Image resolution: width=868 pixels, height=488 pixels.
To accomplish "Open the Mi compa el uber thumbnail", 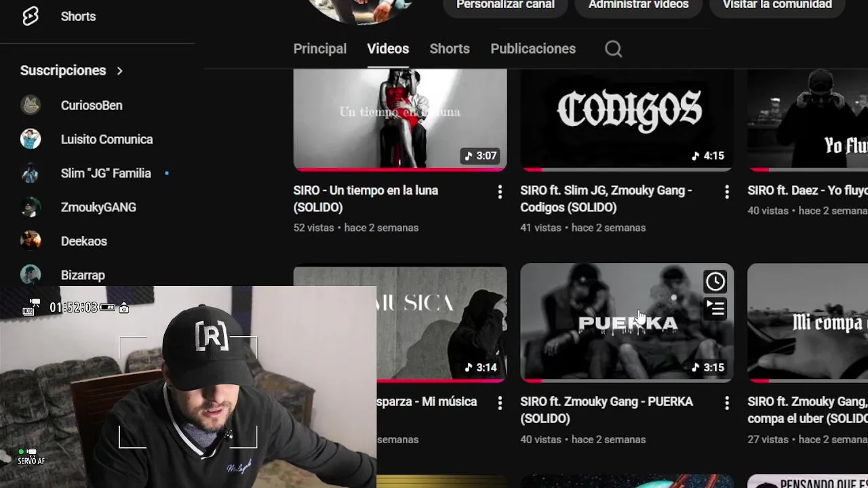I will [808, 323].
